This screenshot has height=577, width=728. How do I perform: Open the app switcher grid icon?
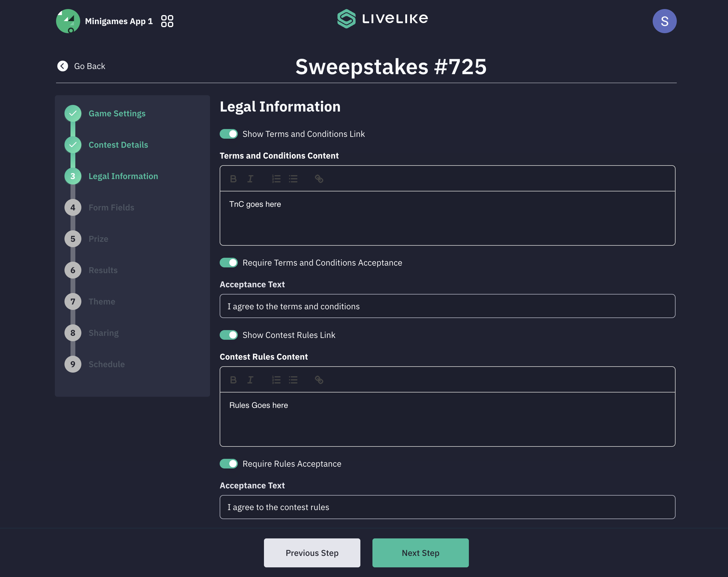pyautogui.click(x=167, y=21)
